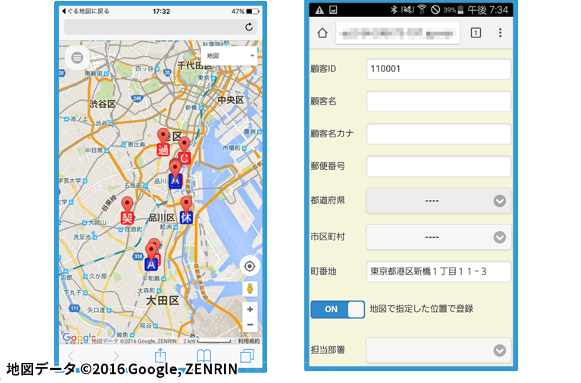Tap the Safari address bar

(160, 27)
